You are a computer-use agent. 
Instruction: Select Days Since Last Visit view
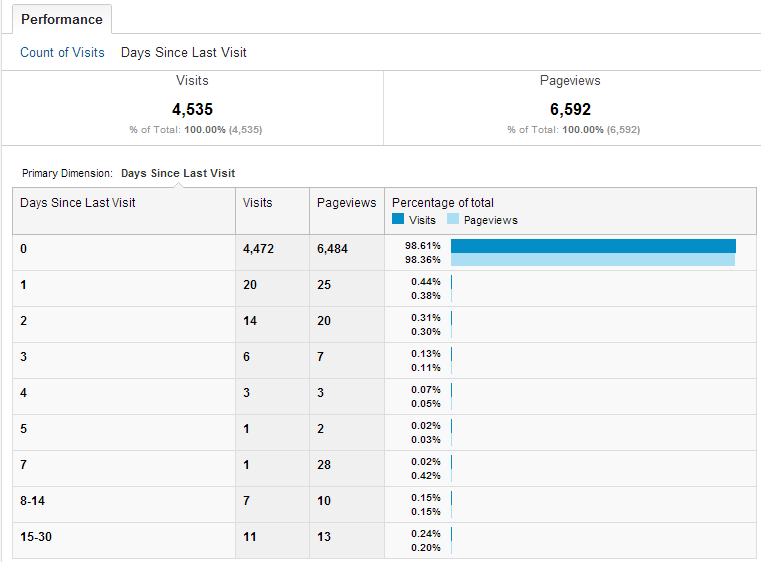[x=183, y=52]
